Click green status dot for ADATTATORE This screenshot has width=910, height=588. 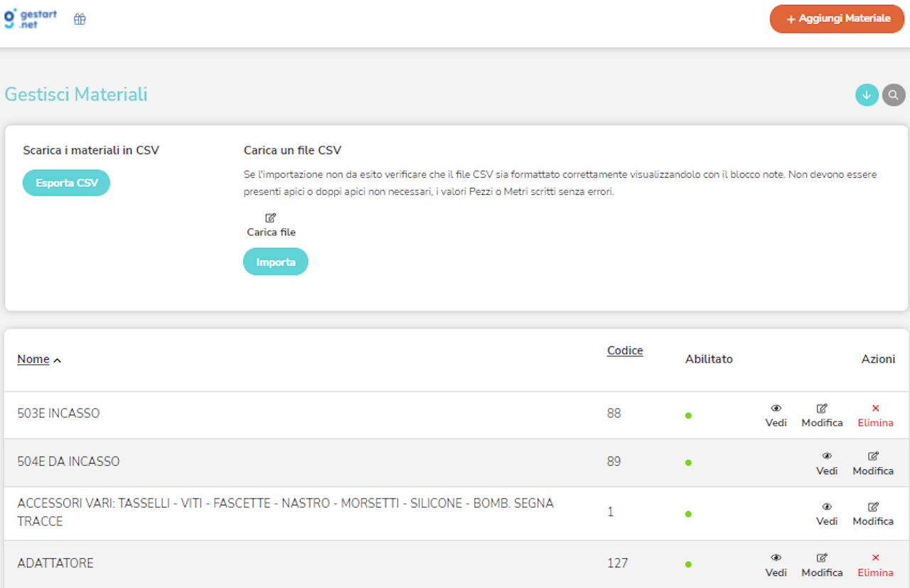pyautogui.click(x=688, y=565)
